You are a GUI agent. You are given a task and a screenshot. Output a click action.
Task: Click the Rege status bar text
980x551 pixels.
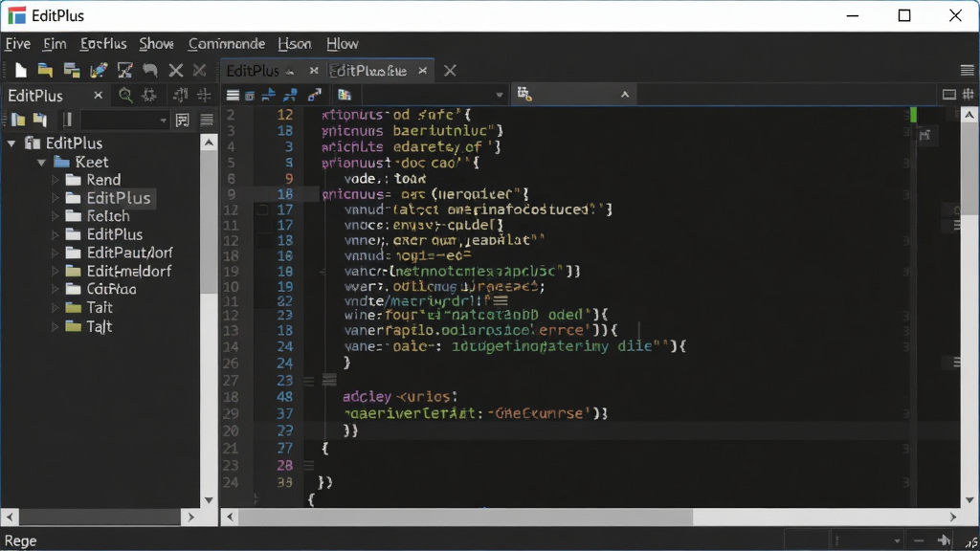(x=21, y=541)
